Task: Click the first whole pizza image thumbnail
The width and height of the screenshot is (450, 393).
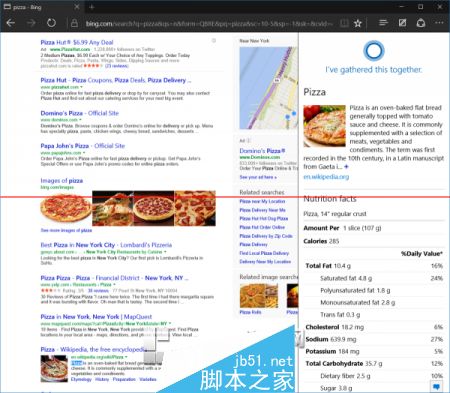Action: [66, 209]
